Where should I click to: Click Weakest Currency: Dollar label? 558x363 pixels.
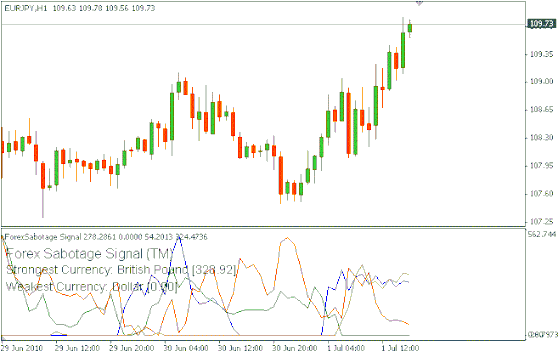(91, 286)
